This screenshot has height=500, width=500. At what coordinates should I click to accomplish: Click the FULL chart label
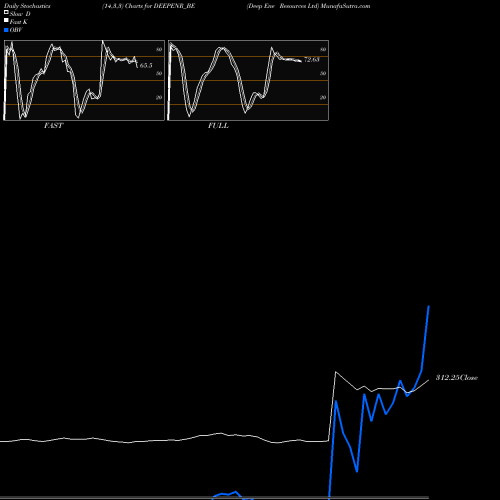(218, 126)
